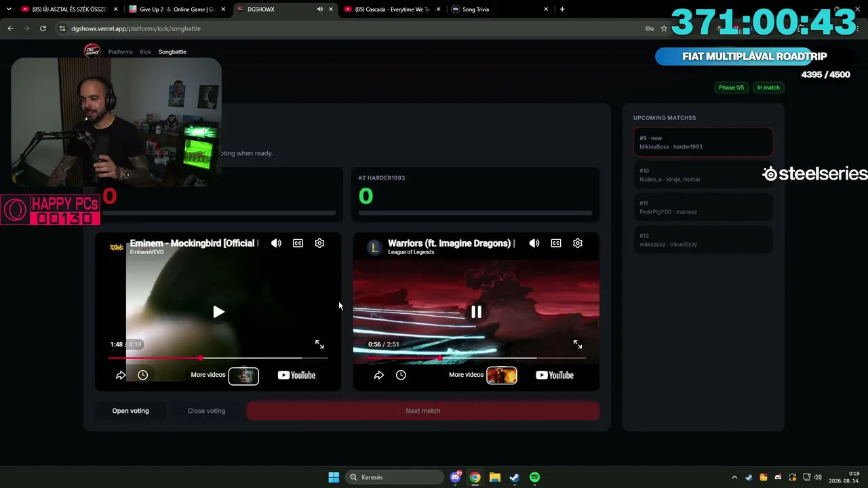
Task: Open the Mockingbird video on YouTube
Action: point(296,375)
